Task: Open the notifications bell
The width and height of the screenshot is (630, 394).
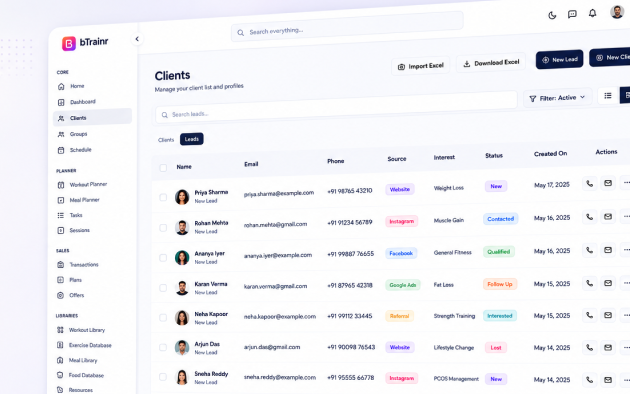Action: click(593, 13)
